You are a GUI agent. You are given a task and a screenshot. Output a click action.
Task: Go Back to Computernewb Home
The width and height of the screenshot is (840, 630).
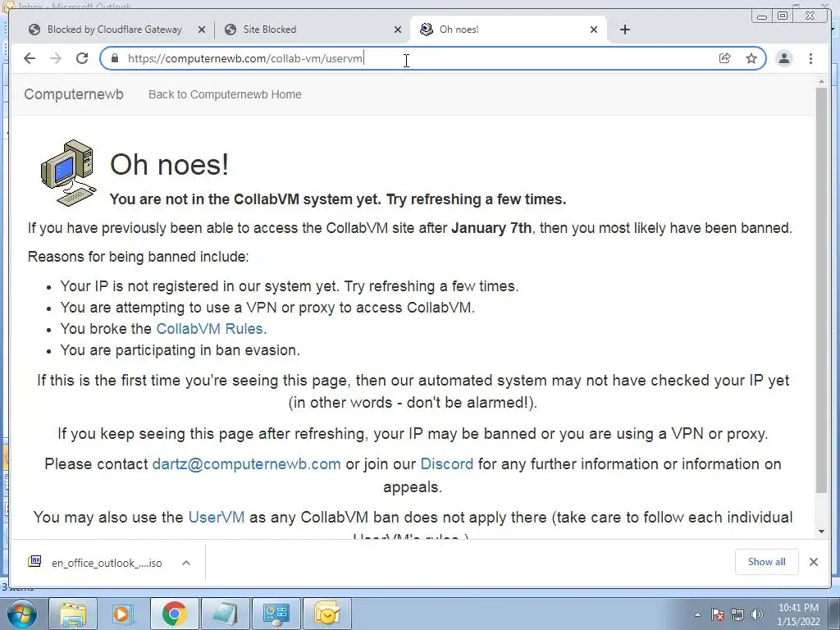coord(225,94)
